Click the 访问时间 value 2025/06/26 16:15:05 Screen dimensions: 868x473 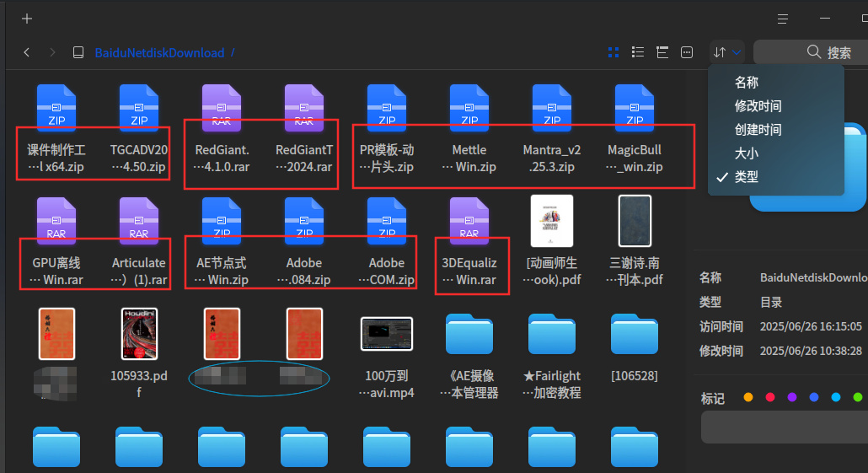811,326
